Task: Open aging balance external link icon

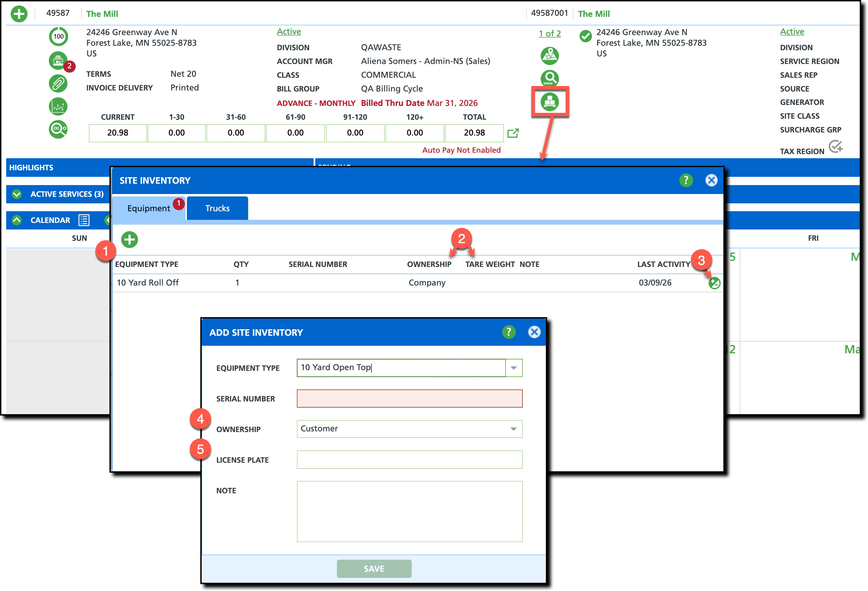Action: coord(513,133)
